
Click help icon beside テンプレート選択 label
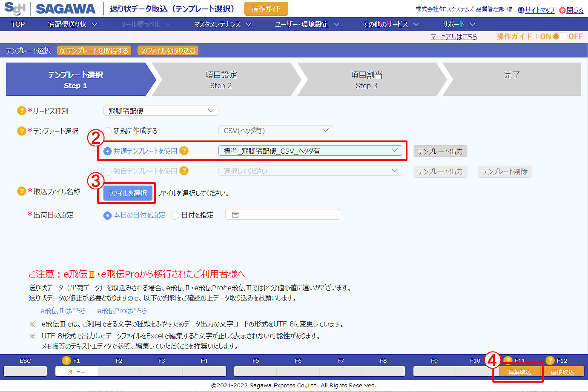point(21,131)
